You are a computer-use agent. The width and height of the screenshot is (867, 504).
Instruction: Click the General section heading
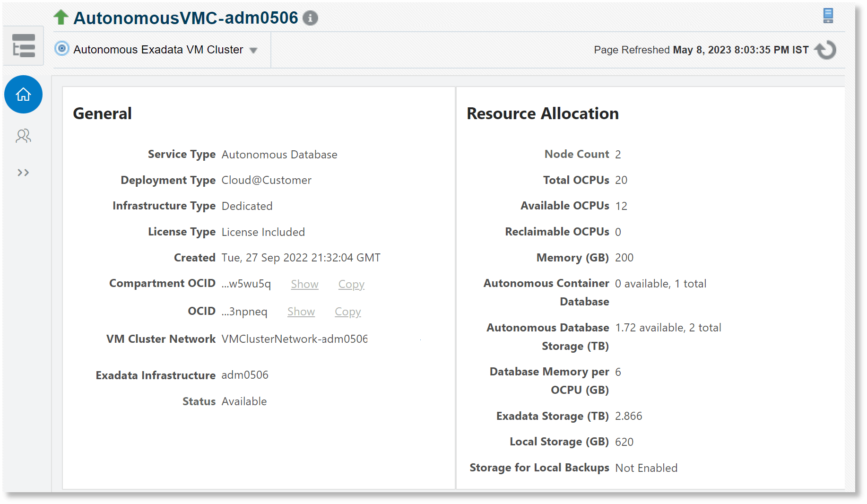pos(103,113)
